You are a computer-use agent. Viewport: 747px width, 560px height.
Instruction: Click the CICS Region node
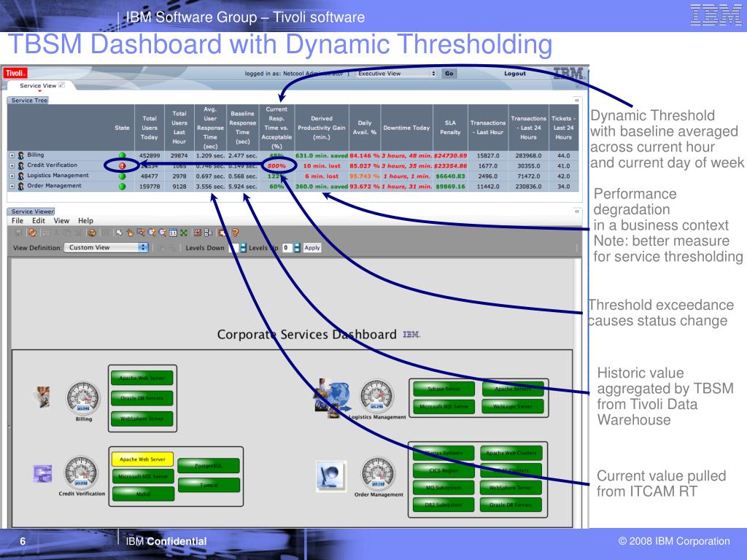click(444, 470)
